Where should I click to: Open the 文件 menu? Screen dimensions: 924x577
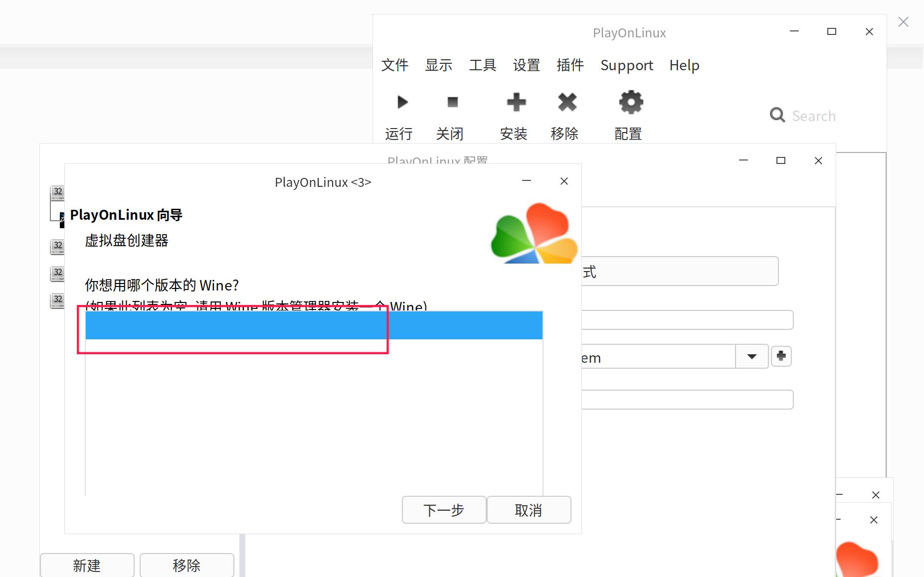(394, 65)
